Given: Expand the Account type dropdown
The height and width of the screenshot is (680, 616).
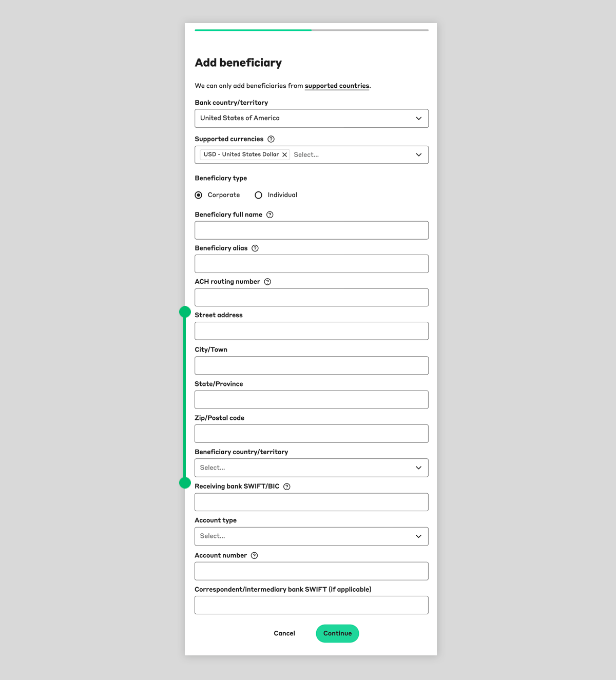Looking at the screenshot, I should coord(312,536).
